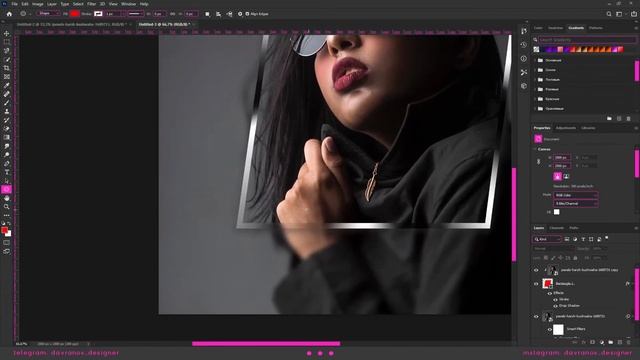The image size is (640, 360).
Task: Open path operations in options bar
Action: tap(207, 14)
